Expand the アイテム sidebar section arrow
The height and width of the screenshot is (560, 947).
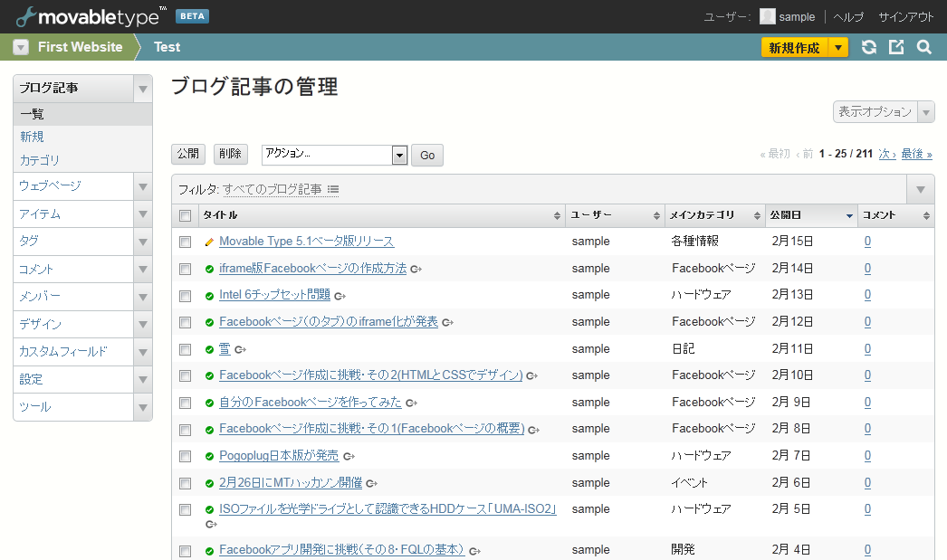[142, 214]
